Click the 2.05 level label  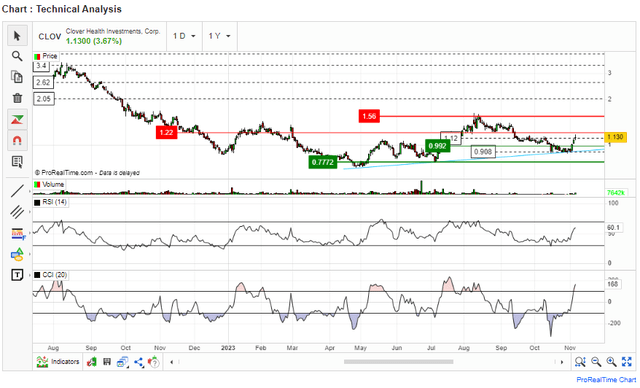tap(43, 99)
